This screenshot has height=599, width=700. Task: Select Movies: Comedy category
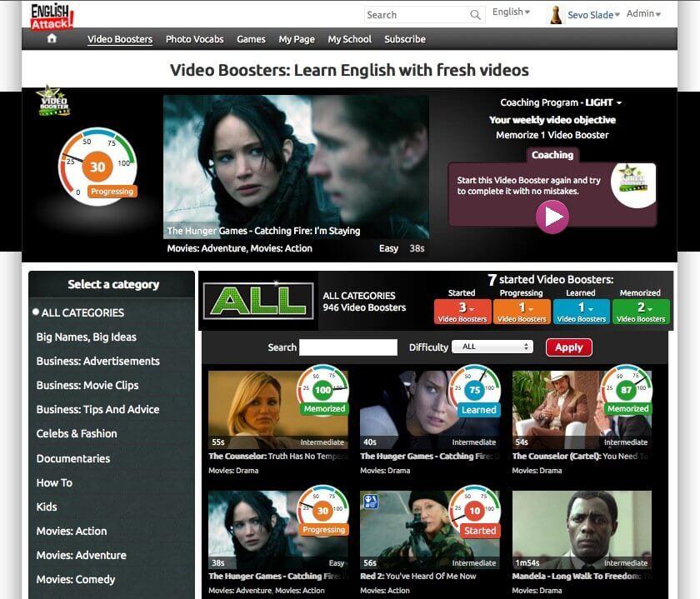76,579
